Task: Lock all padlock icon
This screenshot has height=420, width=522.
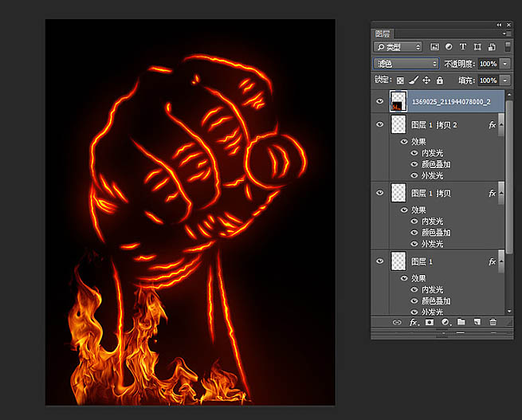Action: [440, 80]
